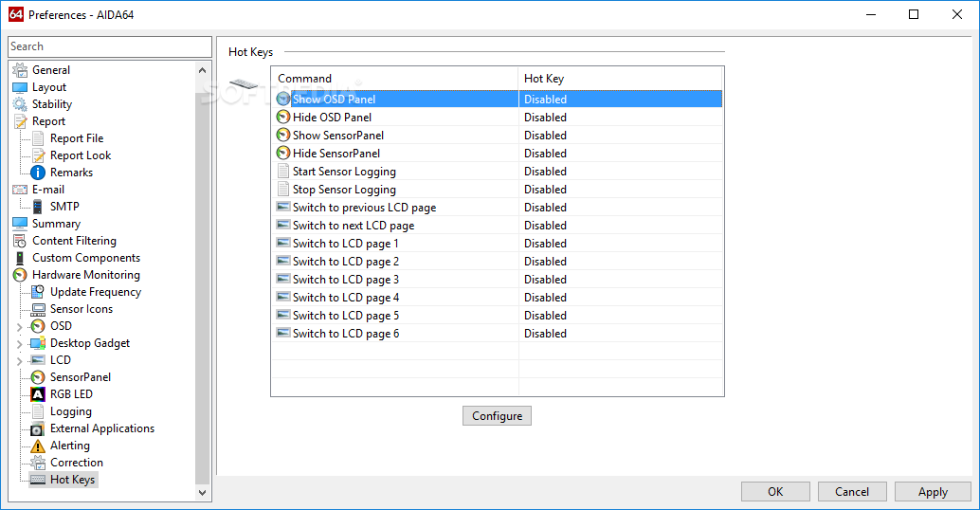Select Stability in the preferences tree
Viewport: 980px width, 510px height.
(x=52, y=104)
